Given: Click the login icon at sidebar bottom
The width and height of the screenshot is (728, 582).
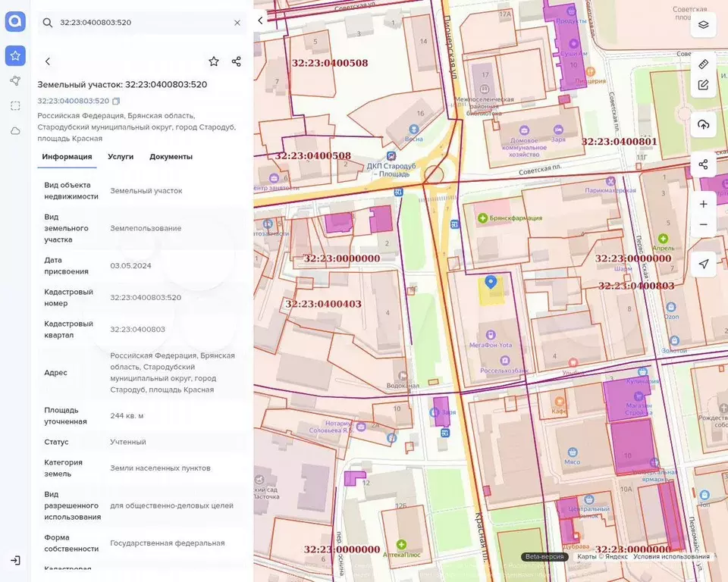Looking at the screenshot, I should point(15,561).
